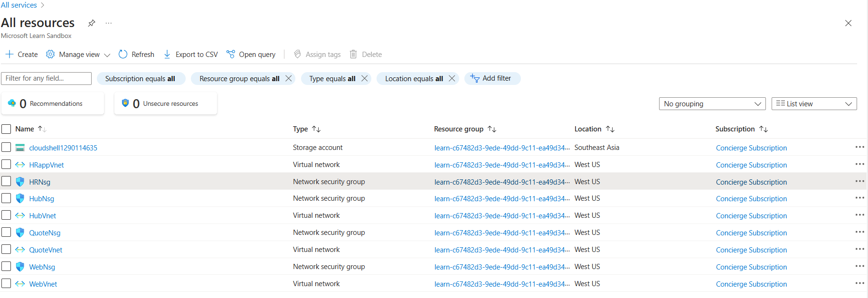The height and width of the screenshot is (298, 868).
Task: Check the HRappVnet row checkbox
Action: point(6,164)
